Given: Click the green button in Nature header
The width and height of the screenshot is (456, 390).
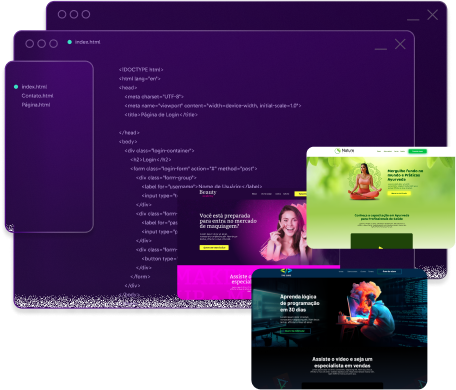Looking at the screenshot, I should pyautogui.click(x=417, y=151).
